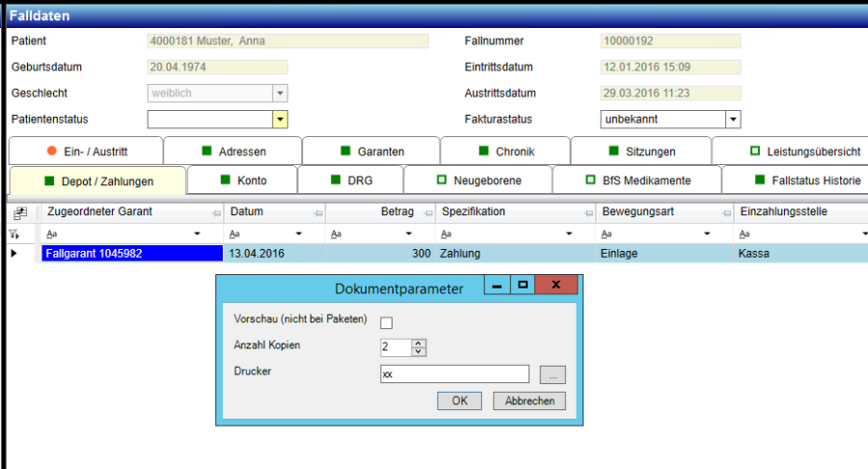This screenshot has height=469, width=868.
Task: Open the Geschlecht dropdown
Action: point(280,93)
